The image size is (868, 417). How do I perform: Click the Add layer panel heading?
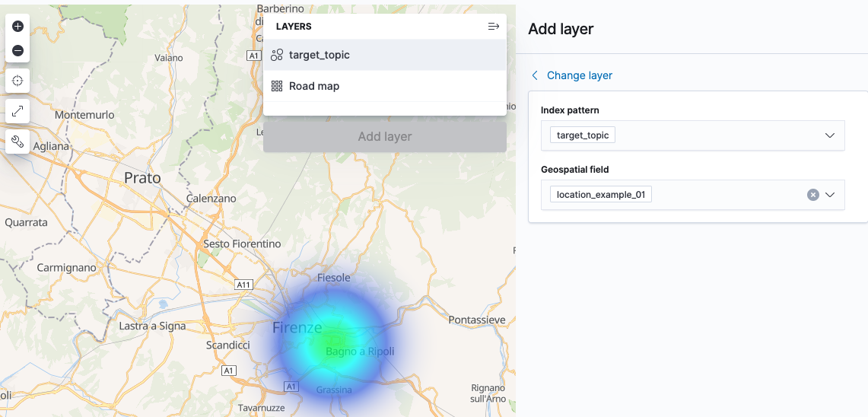pyautogui.click(x=561, y=29)
